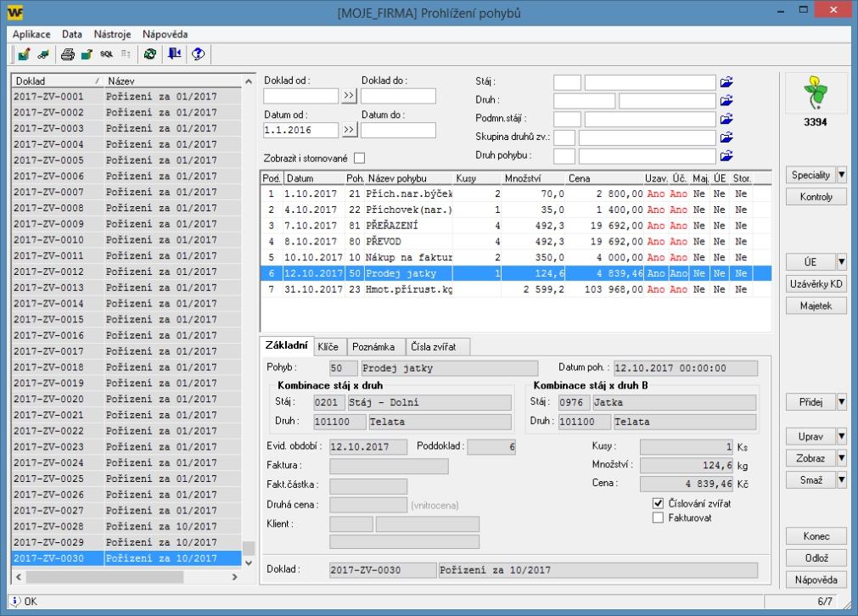Open the Skupina druhů zv. lookup folder icon
This screenshot has height=616, width=858.
(x=726, y=137)
